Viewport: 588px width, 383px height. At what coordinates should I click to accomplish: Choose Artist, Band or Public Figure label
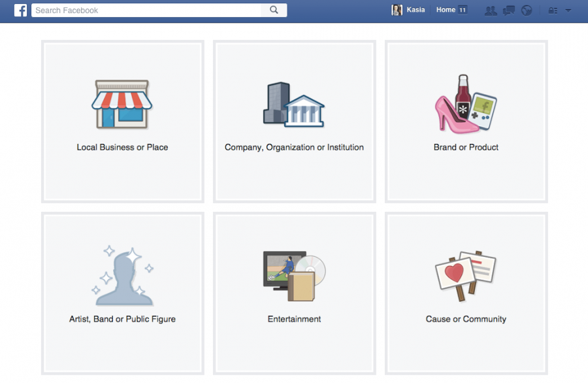[x=122, y=319]
